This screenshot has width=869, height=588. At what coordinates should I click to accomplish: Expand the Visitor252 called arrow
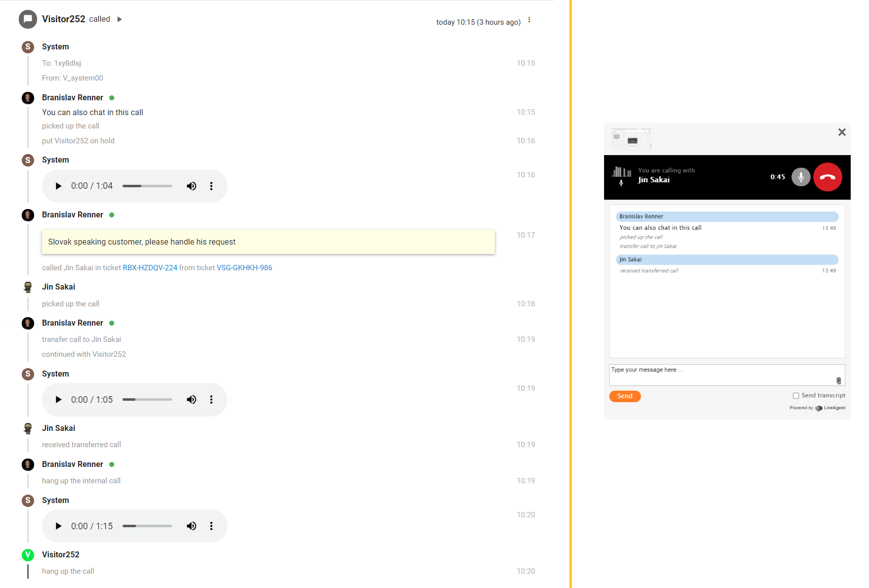tap(119, 19)
